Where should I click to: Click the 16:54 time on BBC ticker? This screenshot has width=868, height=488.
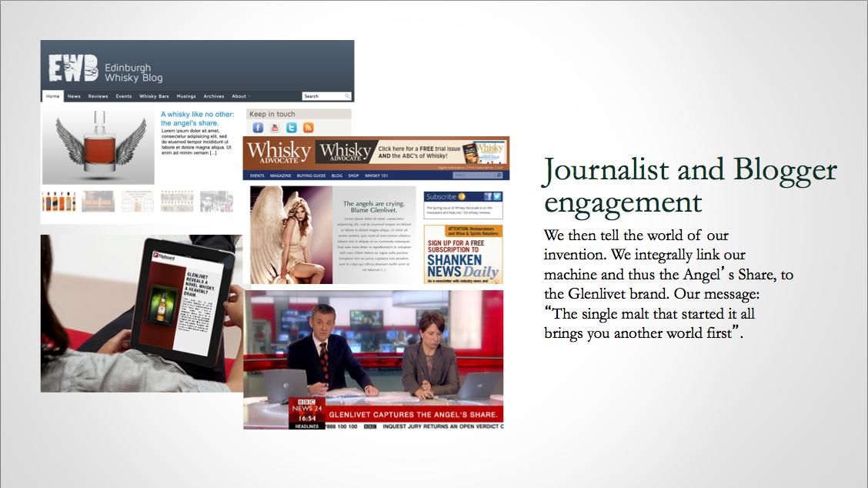pyautogui.click(x=307, y=418)
